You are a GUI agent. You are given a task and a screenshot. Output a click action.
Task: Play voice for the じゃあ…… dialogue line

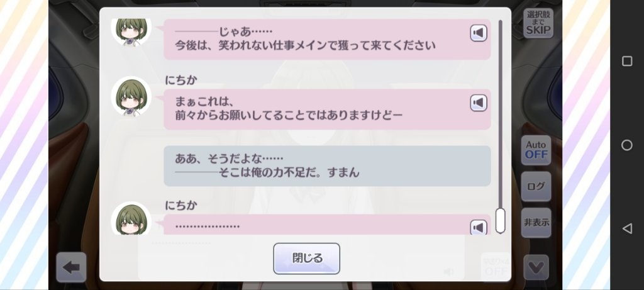[479, 33]
